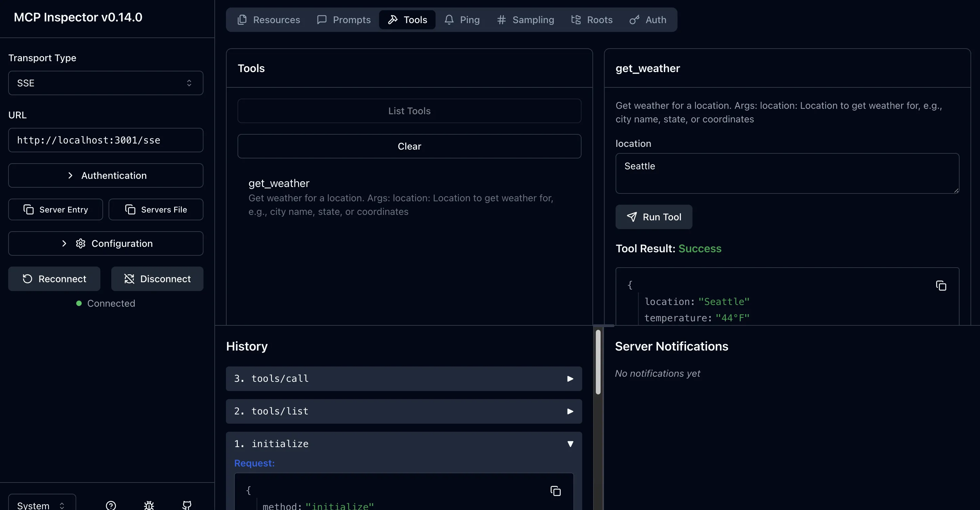Screen dimensions: 980x510
Task: Select the get_weather tool in list
Action: [409, 197]
